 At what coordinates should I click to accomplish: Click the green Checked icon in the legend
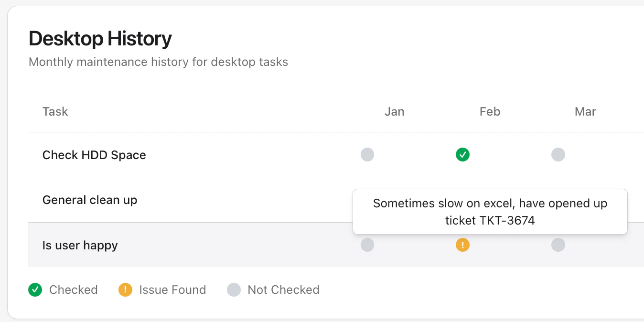click(x=35, y=290)
